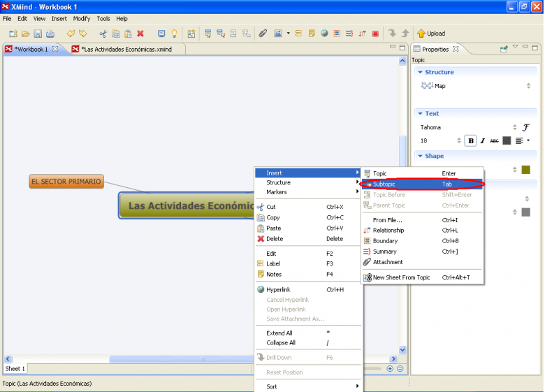Choose Topic in Insert submenu
The width and height of the screenshot is (545, 392).
pos(422,173)
